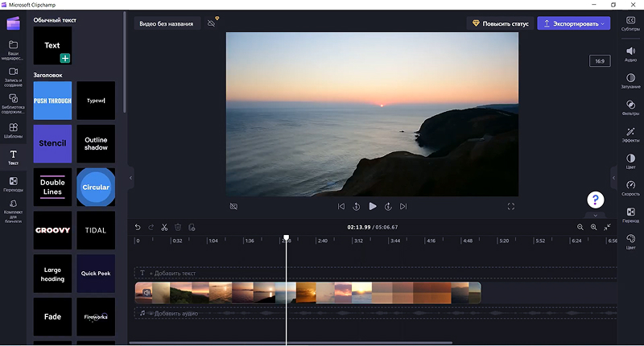Image resolution: width=644 pixels, height=346 pixels.
Task: Click the timeline horizontal scrollbar
Action: click(291, 342)
